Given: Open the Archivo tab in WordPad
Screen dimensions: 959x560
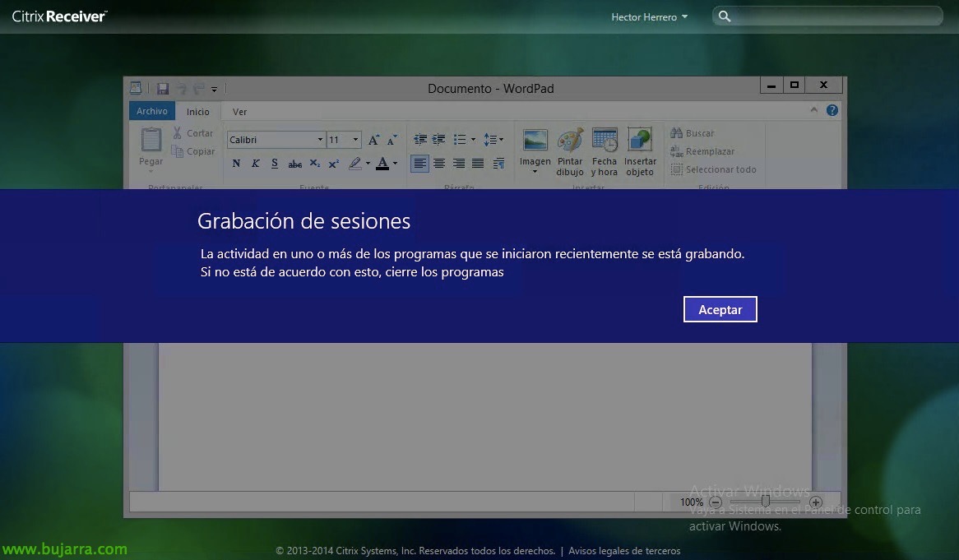Looking at the screenshot, I should pyautogui.click(x=151, y=111).
